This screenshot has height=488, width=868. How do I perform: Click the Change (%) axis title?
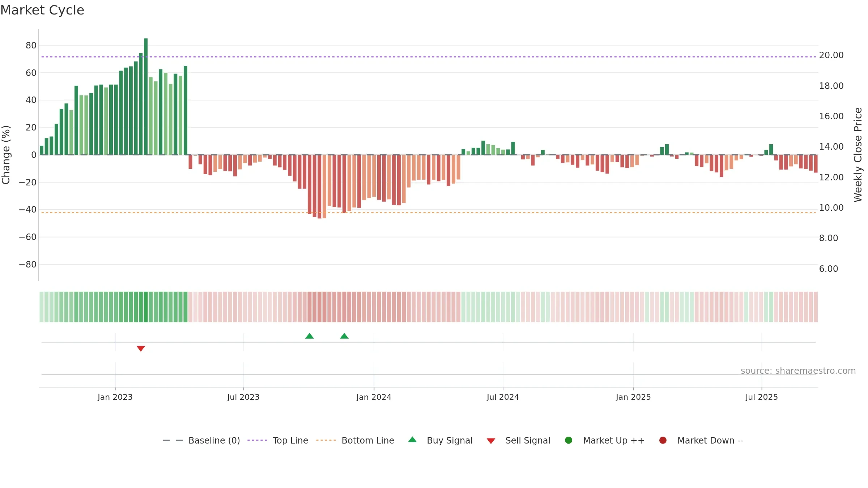click(6, 155)
